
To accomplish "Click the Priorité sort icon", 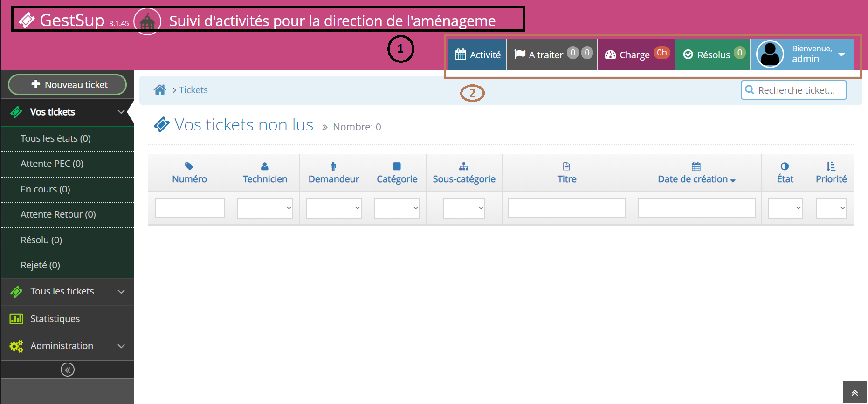I will [x=831, y=166].
